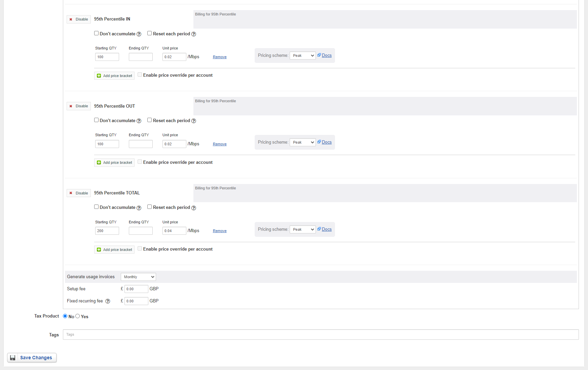Open Docs link for 95th Percentile TOTAL

[327, 229]
